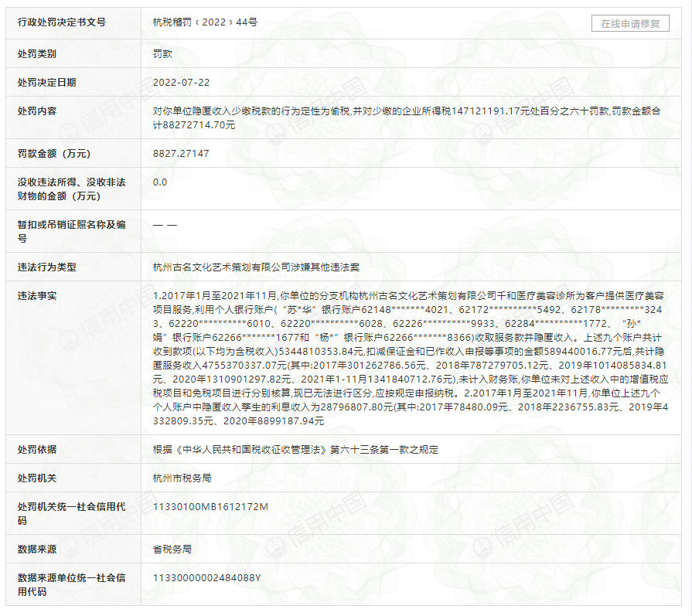Click the 没收违法所得 label cell
Viewport: 692px width, 616px height.
pyautogui.click(x=73, y=189)
